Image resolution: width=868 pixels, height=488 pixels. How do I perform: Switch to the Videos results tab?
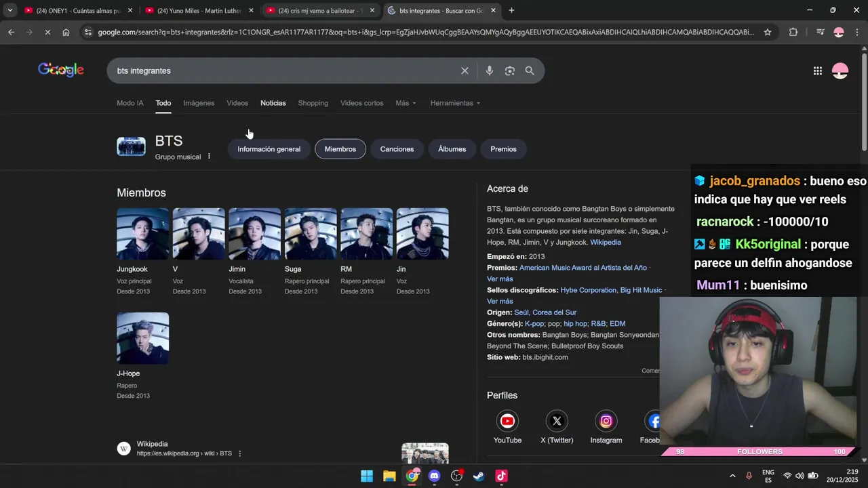(x=237, y=103)
